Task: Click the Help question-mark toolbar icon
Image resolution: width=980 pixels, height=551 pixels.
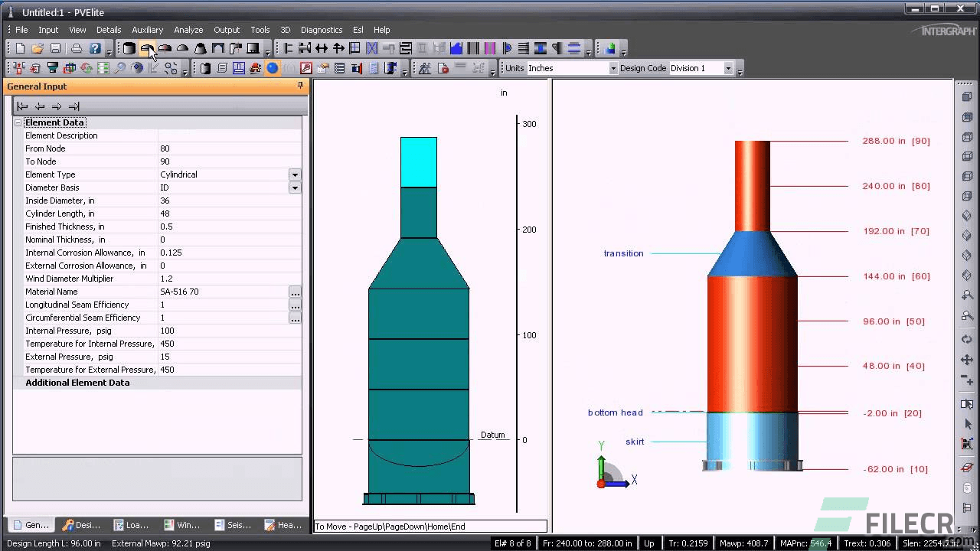Action: (x=94, y=48)
